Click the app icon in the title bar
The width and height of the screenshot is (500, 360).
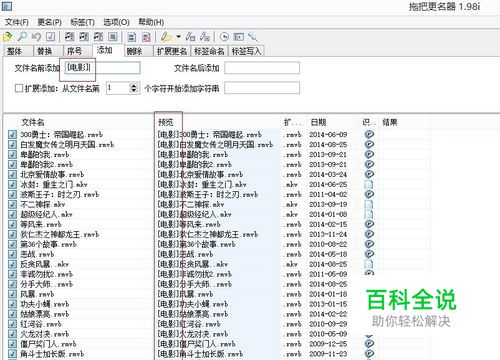(7, 6)
